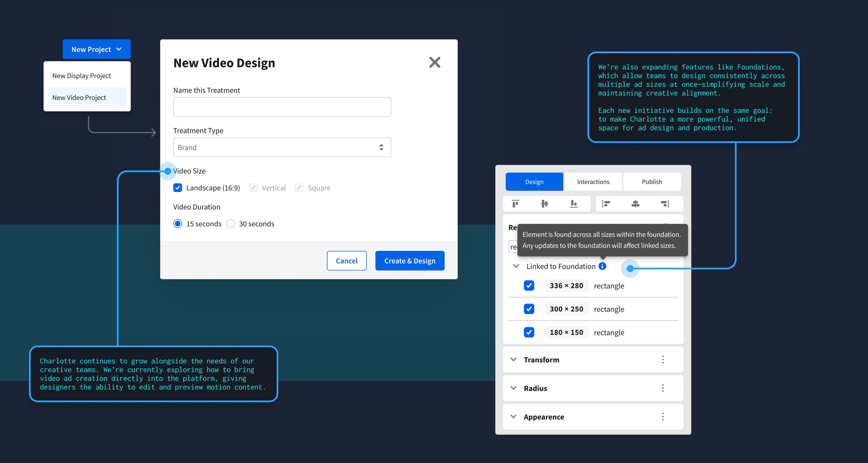The width and height of the screenshot is (868, 463).
Task: Open the Transform section options menu
Action: coord(663,360)
